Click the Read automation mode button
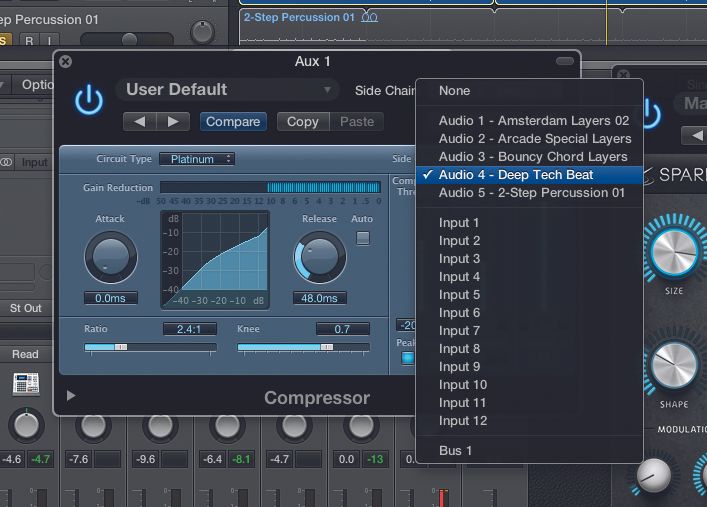 [x=25, y=354]
